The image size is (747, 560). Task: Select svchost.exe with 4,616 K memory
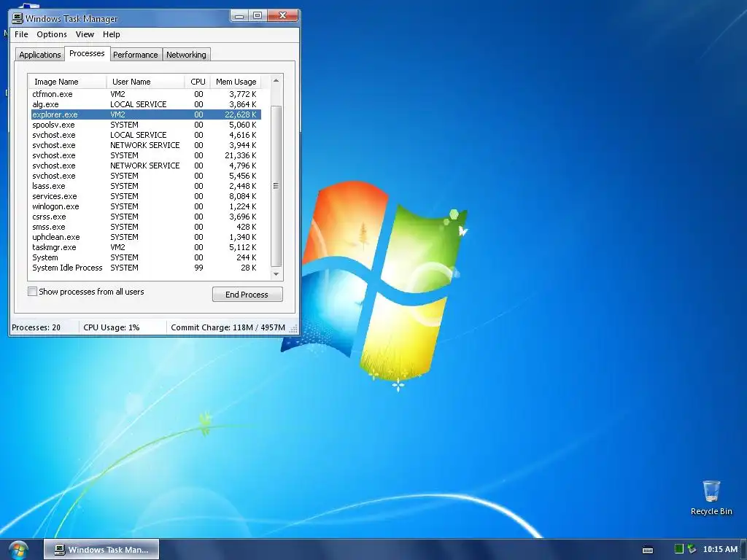(145, 135)
